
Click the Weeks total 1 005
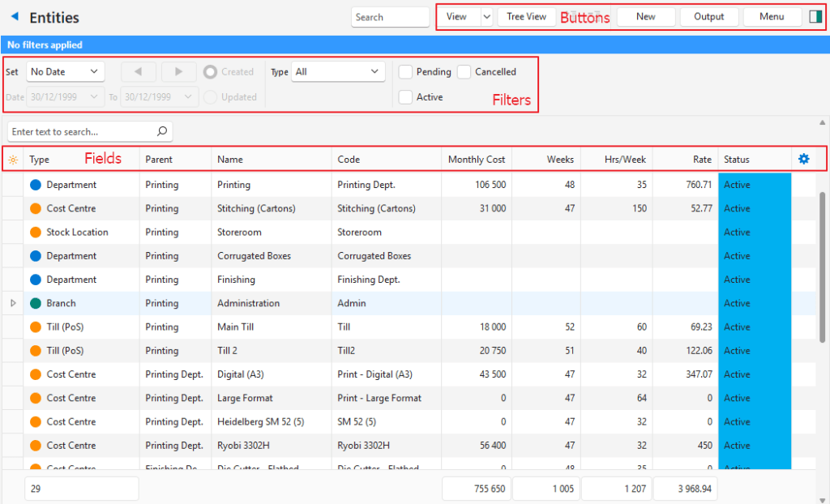pos(546,489)
